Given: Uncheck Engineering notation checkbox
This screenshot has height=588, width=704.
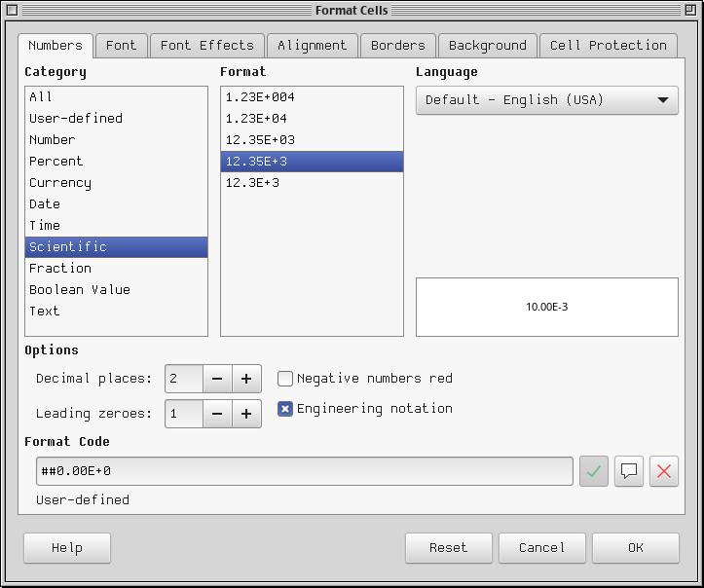Looking at the screenshot, I should point(286,409).
